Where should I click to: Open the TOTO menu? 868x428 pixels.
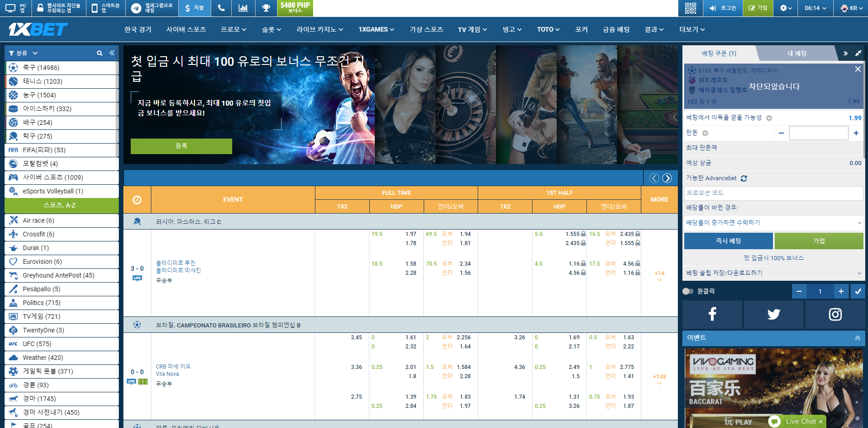[548, 29]
